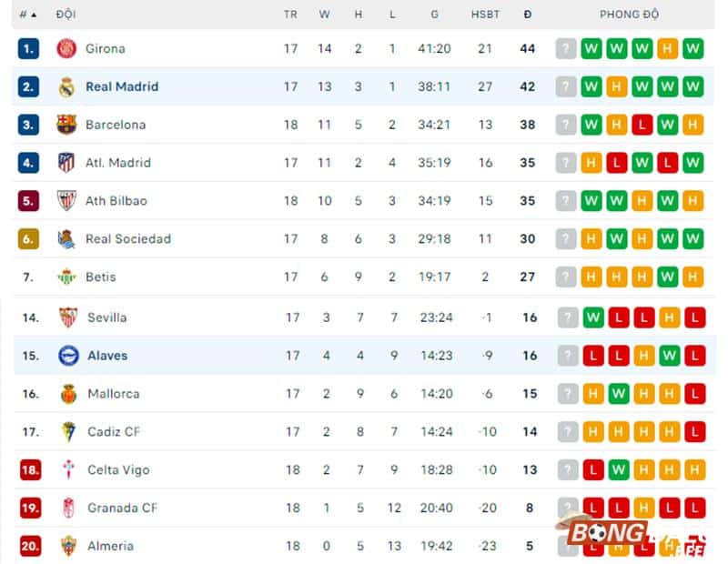The image size is (728, 564).
Task: Click Alaves' upcoming match question-mark icon
Action: [x=566, y=356]
